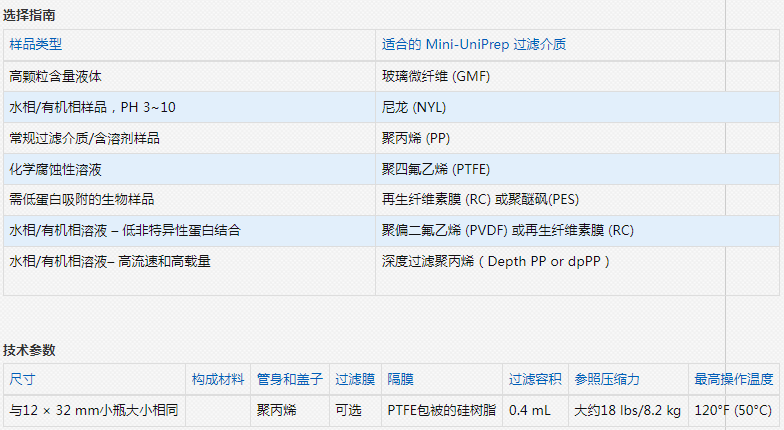Click the 过滤膜 column header

tap(355, 380)
